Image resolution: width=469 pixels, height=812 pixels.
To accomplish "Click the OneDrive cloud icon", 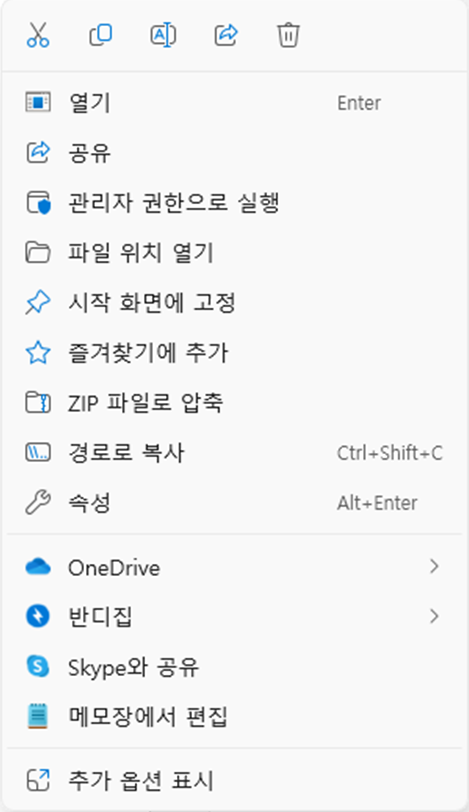I will pyautogui.click(x=38, y=567).
